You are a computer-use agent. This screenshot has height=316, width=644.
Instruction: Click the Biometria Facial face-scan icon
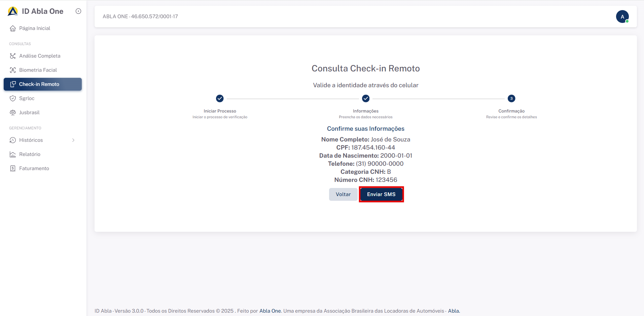pyautogui.click(x=13, y=70)
